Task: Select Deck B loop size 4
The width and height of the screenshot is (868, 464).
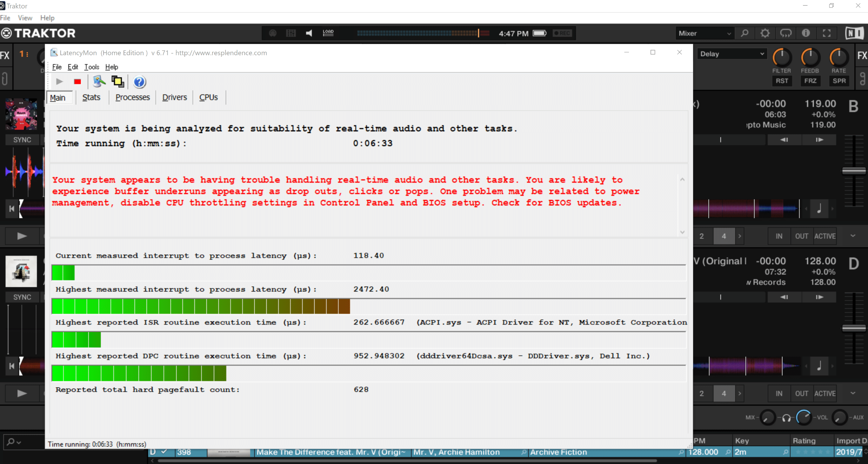Action: [x=724, y=236]
